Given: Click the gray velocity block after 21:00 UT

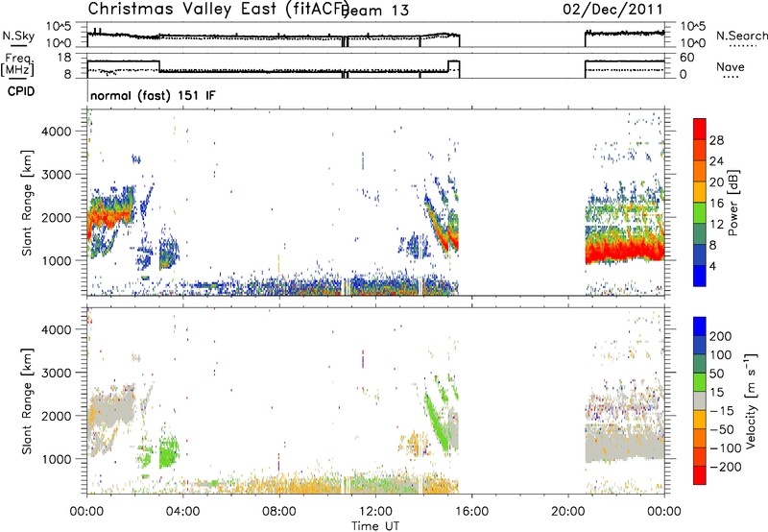Looking at the screenshot, I should click(625, 446).
